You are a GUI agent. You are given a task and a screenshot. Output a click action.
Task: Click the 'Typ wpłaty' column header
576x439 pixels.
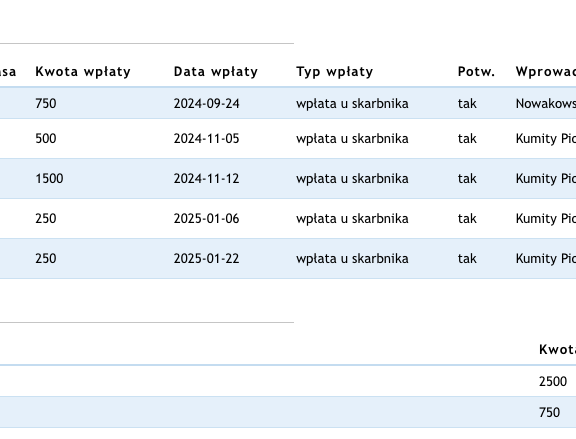pos(335,72)
